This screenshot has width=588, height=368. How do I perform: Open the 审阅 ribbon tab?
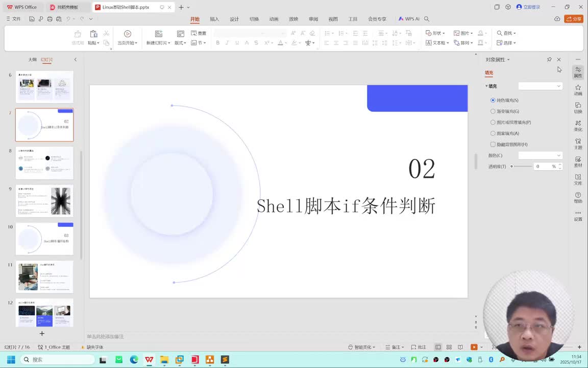313,19
